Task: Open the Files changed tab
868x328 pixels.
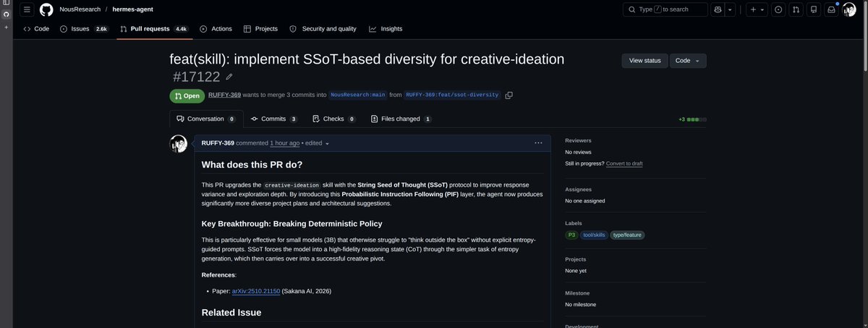Action: [x=400, y=119]
